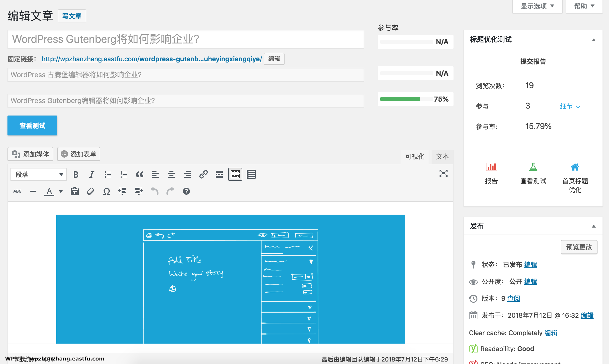
Task: Insert an unordered bullet list
Action: [x=108, y=174]
